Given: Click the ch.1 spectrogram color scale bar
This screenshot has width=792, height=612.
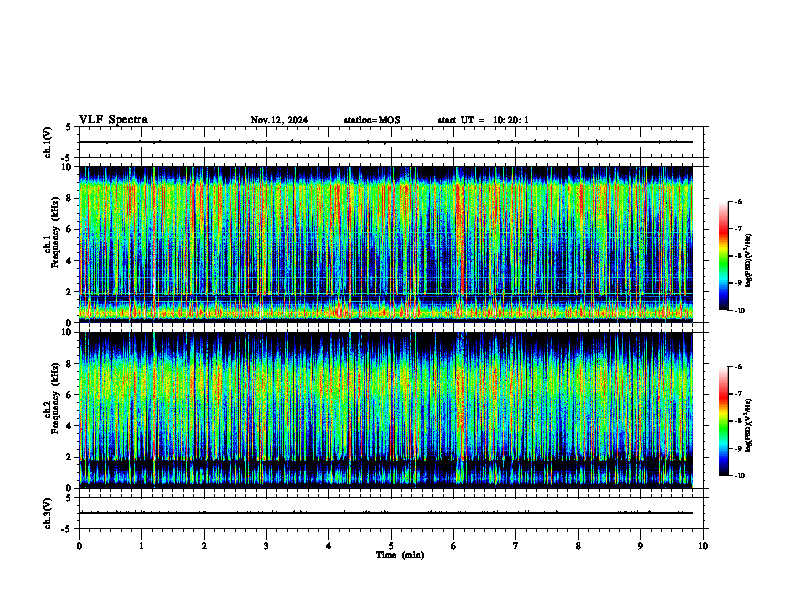Looking at the screenshot, I should [723, 256].
